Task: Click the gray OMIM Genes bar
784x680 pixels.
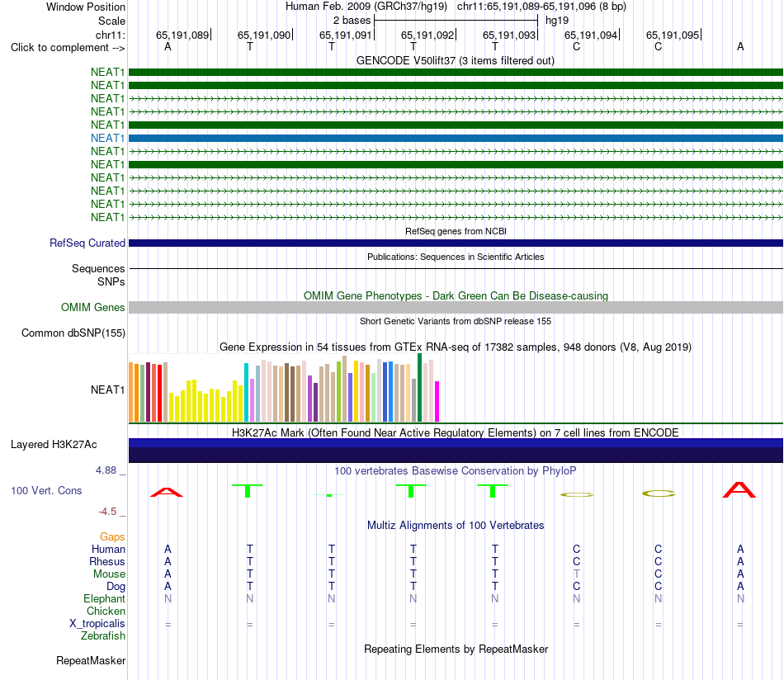Action: [x=456, y=308]
